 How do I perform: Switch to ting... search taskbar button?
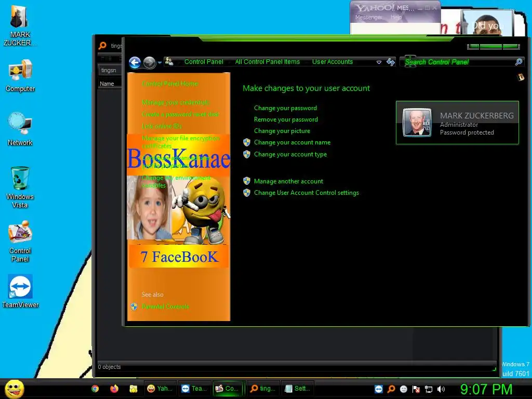click(262, 389)
